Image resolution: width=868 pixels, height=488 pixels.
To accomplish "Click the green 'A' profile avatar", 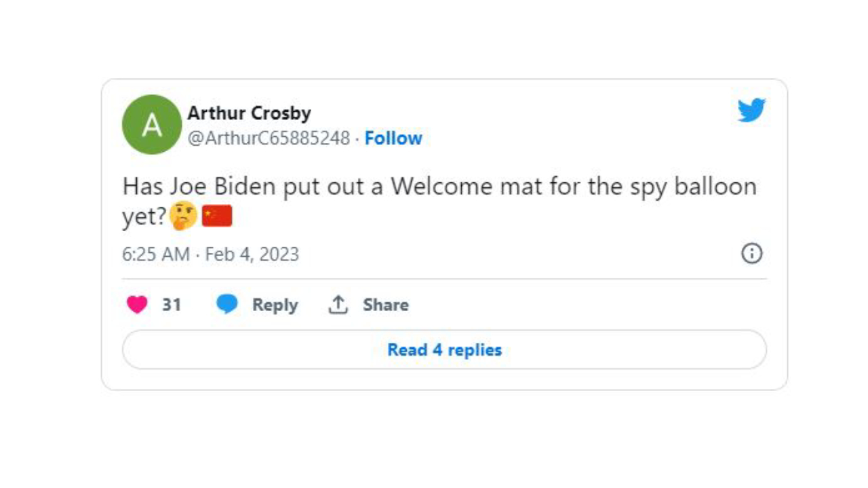I will point(152,125).
